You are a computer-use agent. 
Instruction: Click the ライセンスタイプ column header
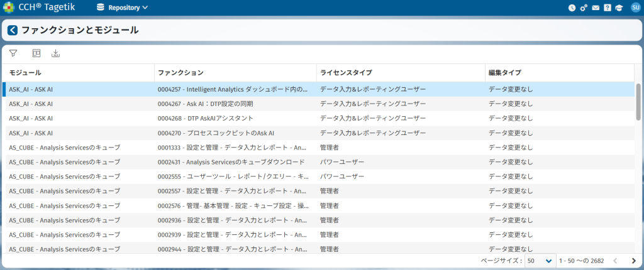[x=346, y=73]
